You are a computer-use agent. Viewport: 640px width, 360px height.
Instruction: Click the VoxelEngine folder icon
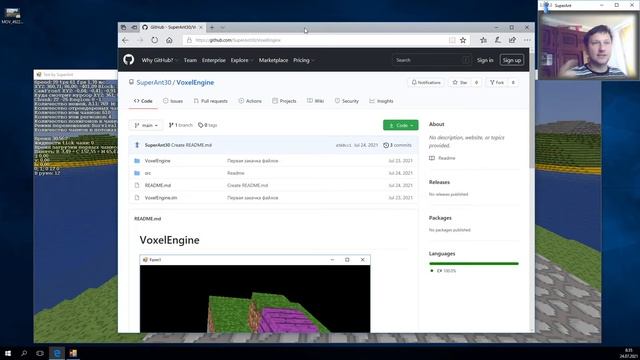(137, 161)
